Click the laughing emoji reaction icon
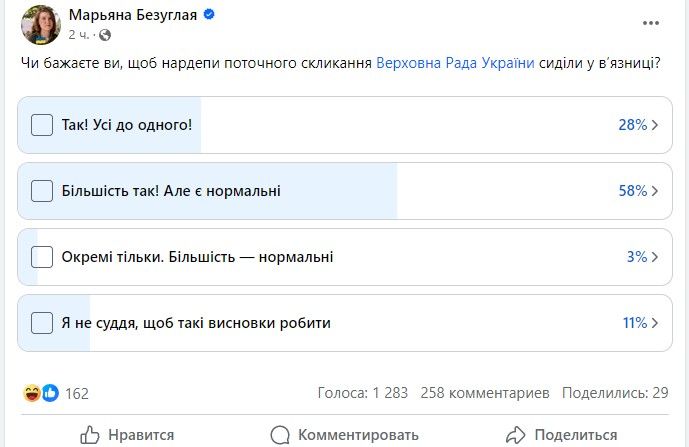This screenshot has width=689, height=447. (x=33, y=393)
